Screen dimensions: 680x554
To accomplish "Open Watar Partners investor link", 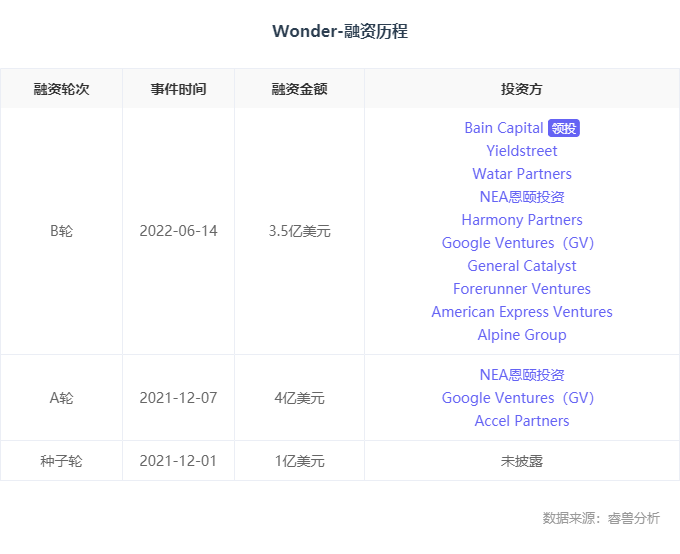I will point(522,174).
